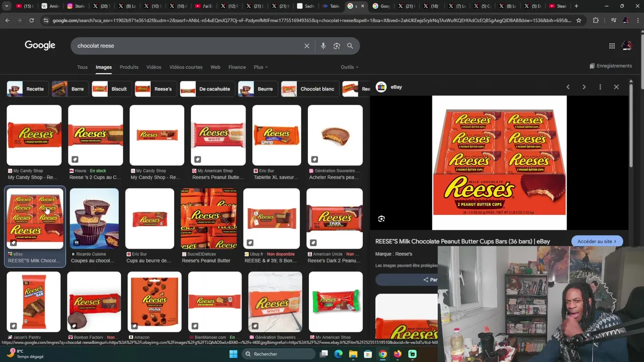Click Lens search icon on preview image
The height and width of the screenshot is (362, 644).
(x=381, y=219)
